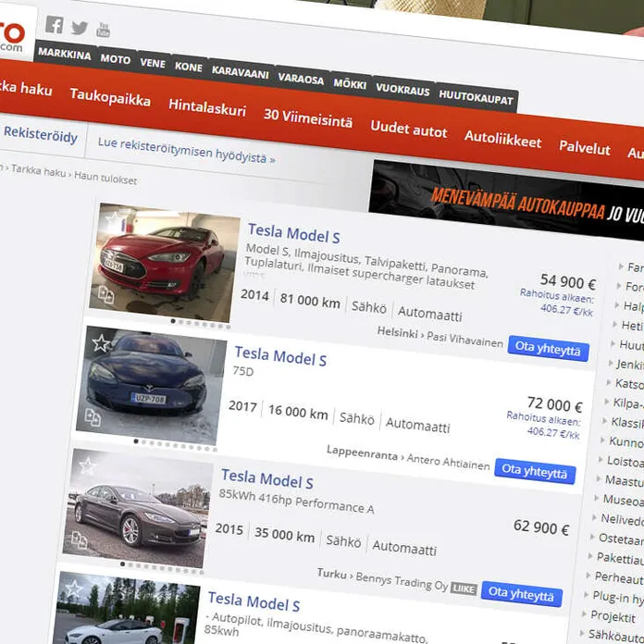644x644 pixels.
Task: Select Hintalaskuri in orange menu
Action: 207,107
